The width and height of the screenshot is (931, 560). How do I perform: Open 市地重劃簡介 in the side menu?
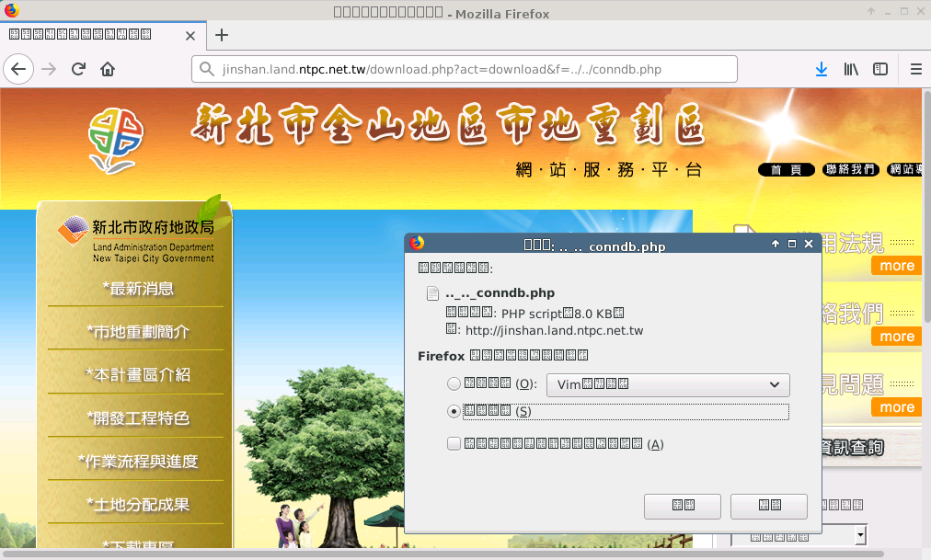pyautogui.click(x=138, y=332)
